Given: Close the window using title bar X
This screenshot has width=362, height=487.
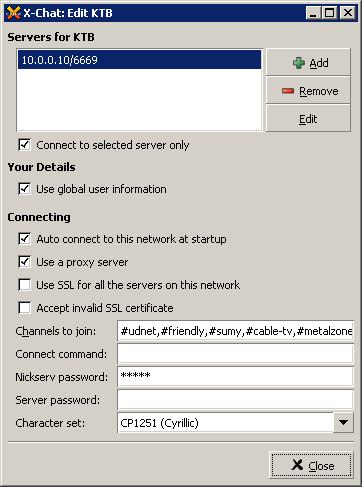Looking at the screenshot, I should click(x=348, y=13).
